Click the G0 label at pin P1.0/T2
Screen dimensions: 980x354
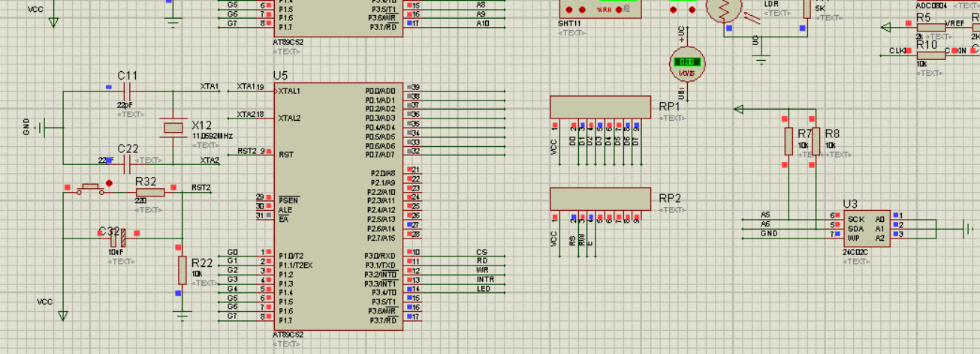[233, 252]
